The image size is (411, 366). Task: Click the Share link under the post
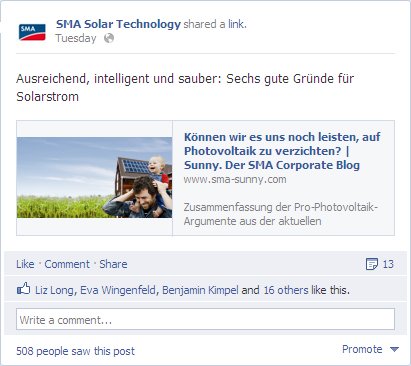(x=113, y=264)
